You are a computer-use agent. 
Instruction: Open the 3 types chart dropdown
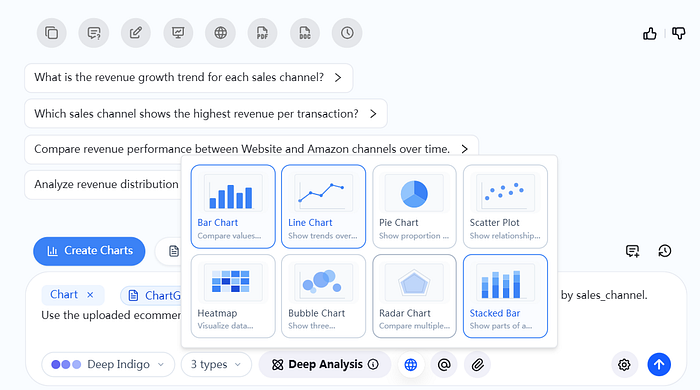coord(216,365)
